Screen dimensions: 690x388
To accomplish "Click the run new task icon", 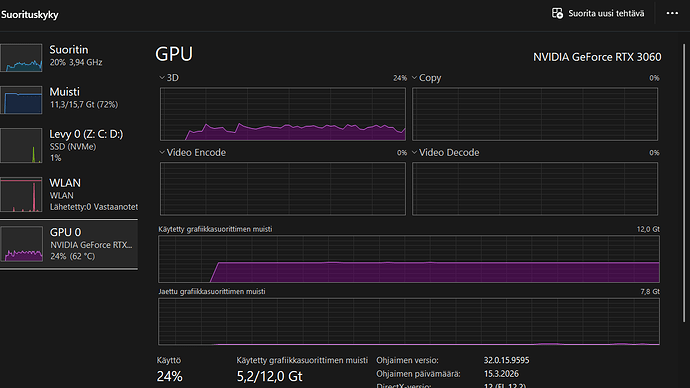I will [557, 14].
